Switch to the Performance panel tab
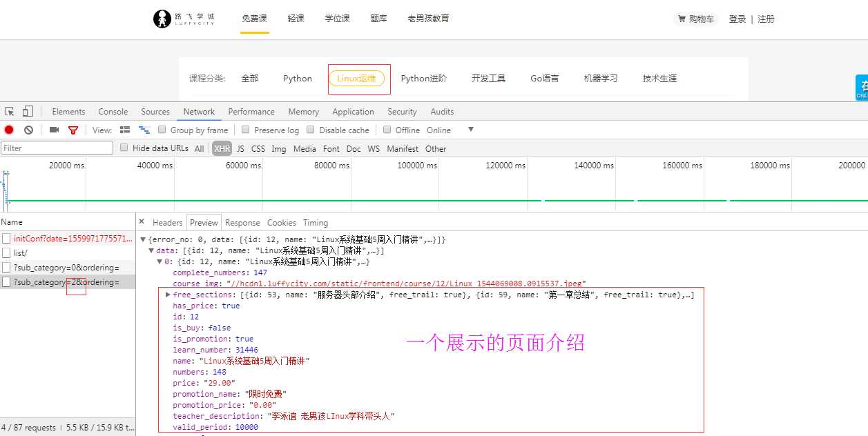The height and width of the screenshot is (436, 868). pos(251,112)
